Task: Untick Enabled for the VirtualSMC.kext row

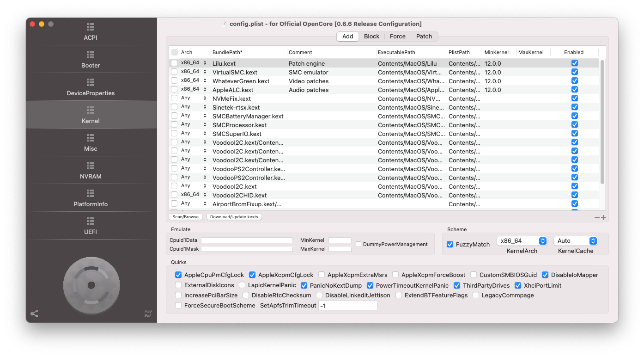Action: 575,72
